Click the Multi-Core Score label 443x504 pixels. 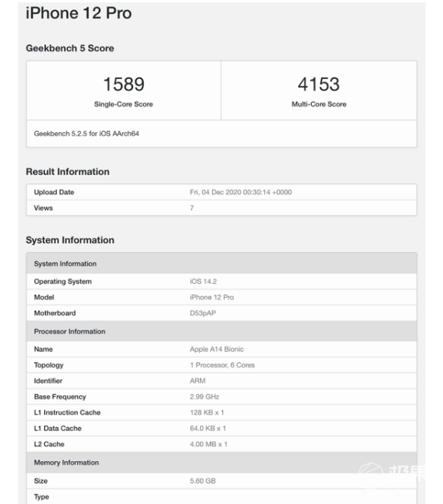319,104
